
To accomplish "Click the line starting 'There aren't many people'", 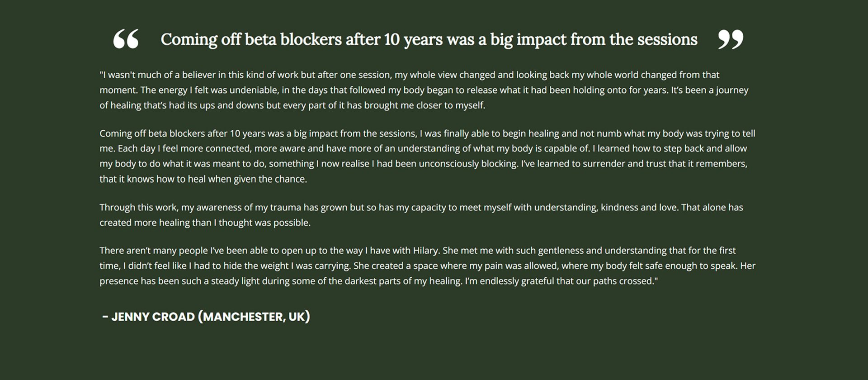I will (x=417, y=251).
